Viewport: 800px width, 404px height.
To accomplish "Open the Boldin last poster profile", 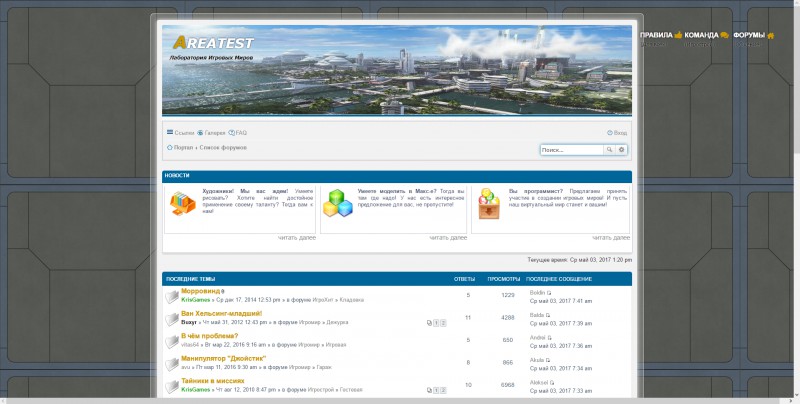I will (537, 293).
